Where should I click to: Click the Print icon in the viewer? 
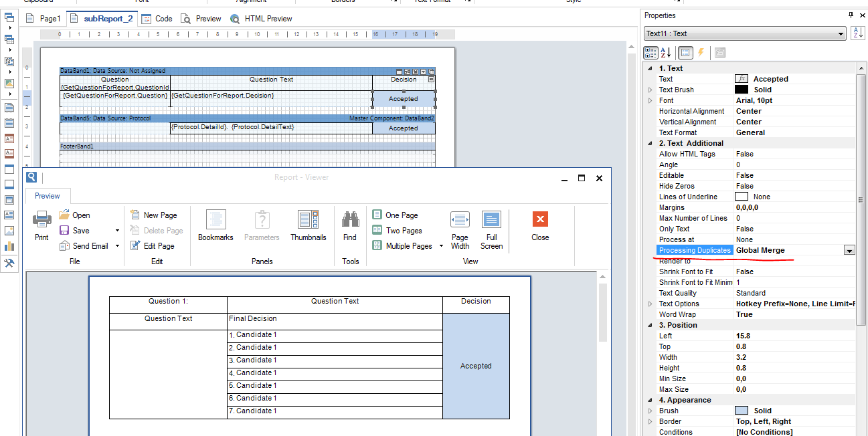click(x=41, y=225)
